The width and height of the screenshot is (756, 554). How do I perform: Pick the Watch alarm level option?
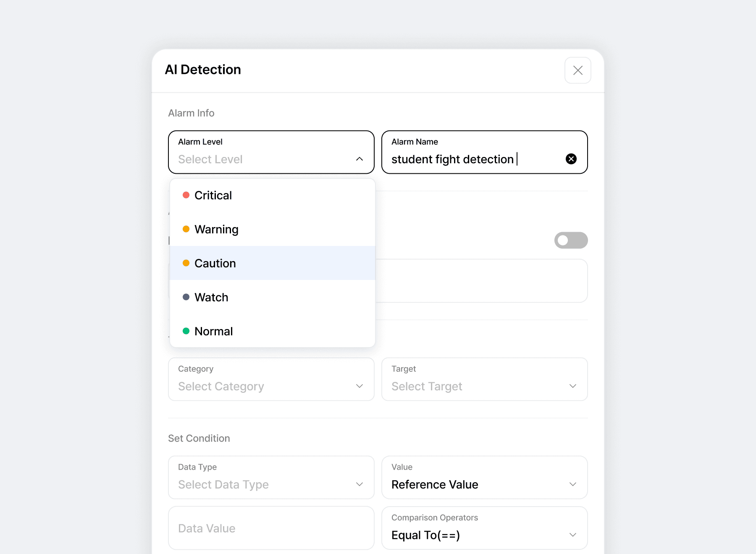click(x=211, y=298)
